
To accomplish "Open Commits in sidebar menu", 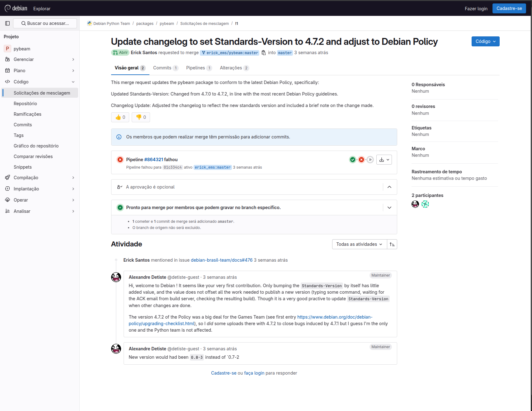I will point(40,125).
